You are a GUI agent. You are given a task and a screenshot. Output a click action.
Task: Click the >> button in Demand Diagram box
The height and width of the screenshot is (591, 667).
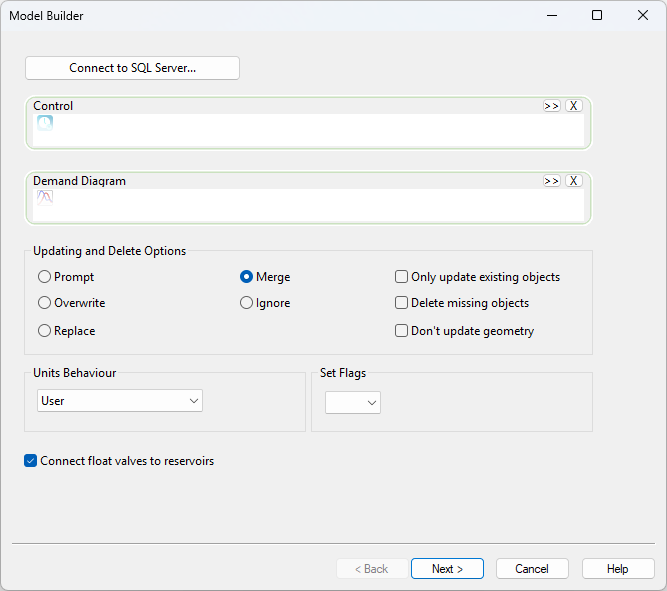tap(552, 181)
